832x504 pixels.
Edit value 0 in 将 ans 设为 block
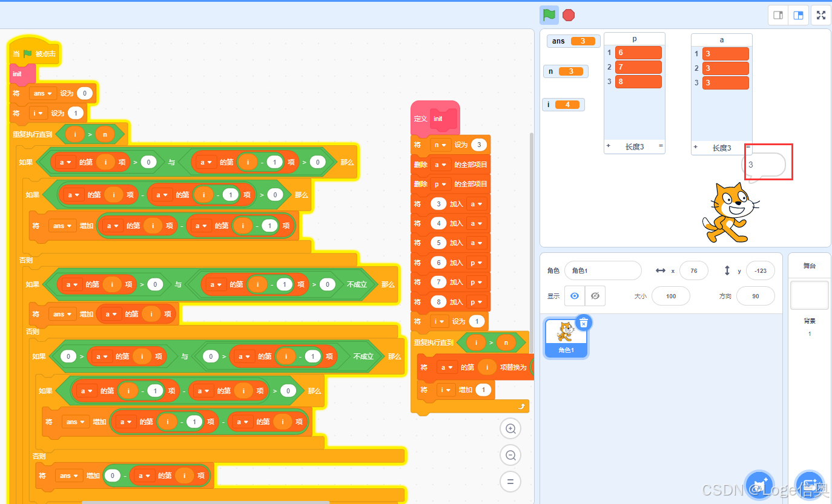coord(85,94)
